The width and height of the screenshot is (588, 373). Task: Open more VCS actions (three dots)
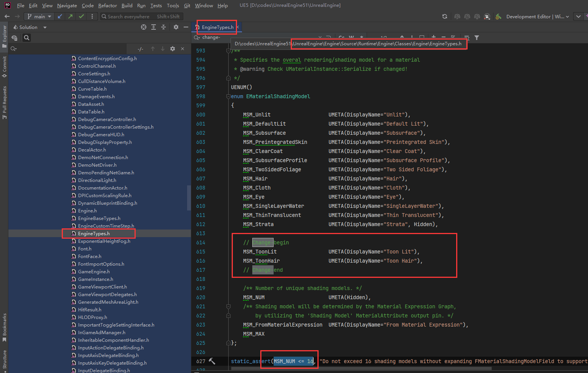92,16
